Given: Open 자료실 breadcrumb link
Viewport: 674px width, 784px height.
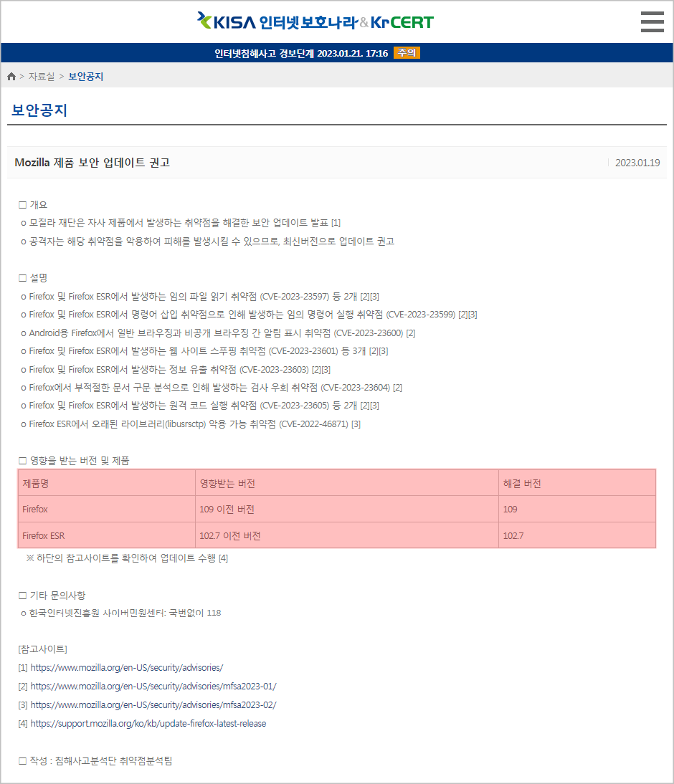Looking at the screenshot, I should [x=42, y=77].
